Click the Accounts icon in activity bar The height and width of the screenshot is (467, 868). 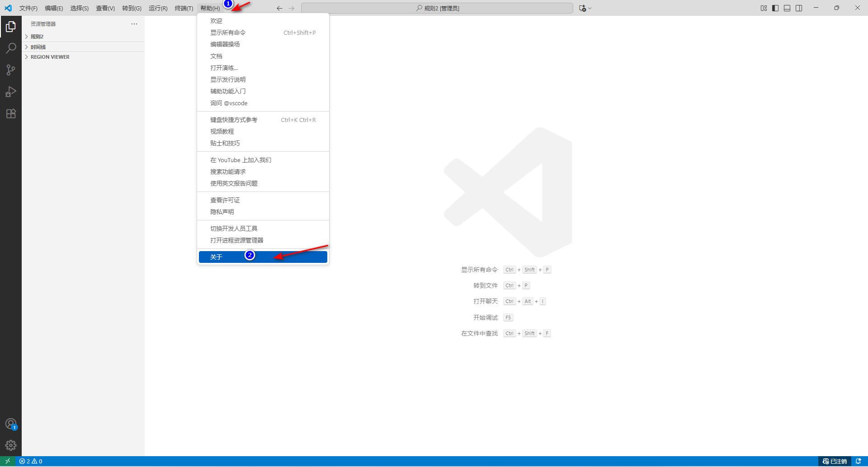click(x=11, y=424)
